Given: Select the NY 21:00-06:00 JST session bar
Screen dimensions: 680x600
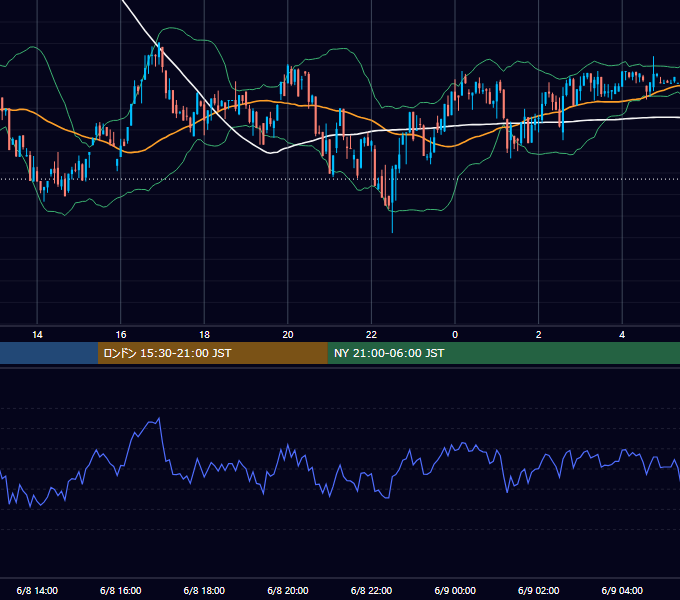Looking at the screenshot, I should 503,353.
